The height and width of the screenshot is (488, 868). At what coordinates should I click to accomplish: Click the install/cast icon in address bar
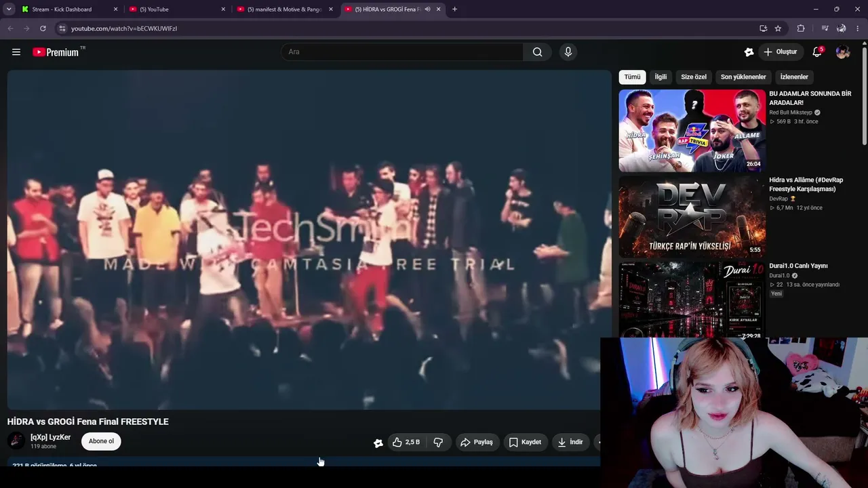[x=763, y=28]
